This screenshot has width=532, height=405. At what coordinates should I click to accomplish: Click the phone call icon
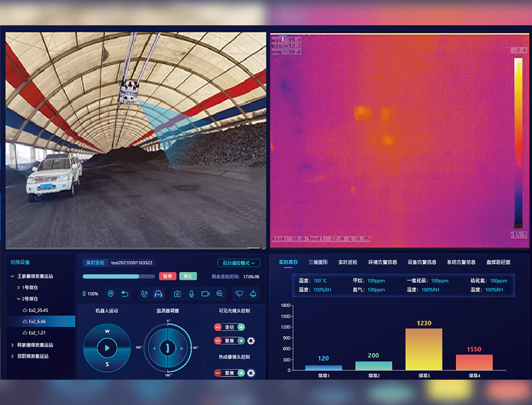[x=144, y=294]
